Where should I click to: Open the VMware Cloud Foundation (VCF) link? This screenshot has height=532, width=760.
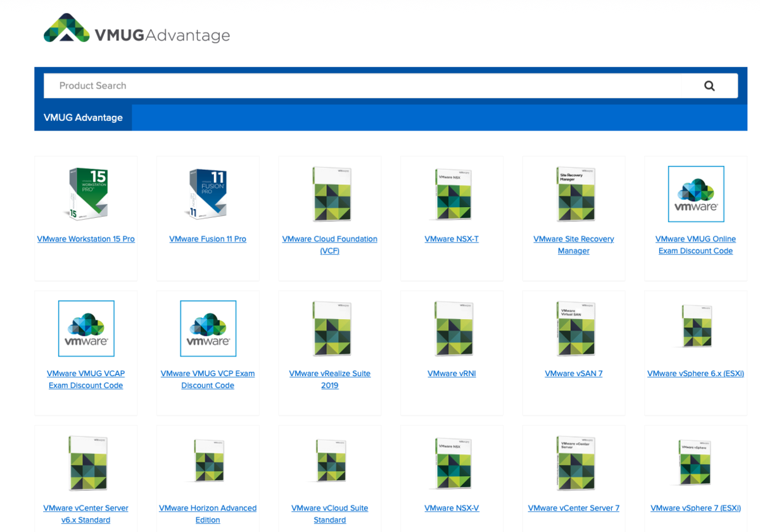click(329, 244)
